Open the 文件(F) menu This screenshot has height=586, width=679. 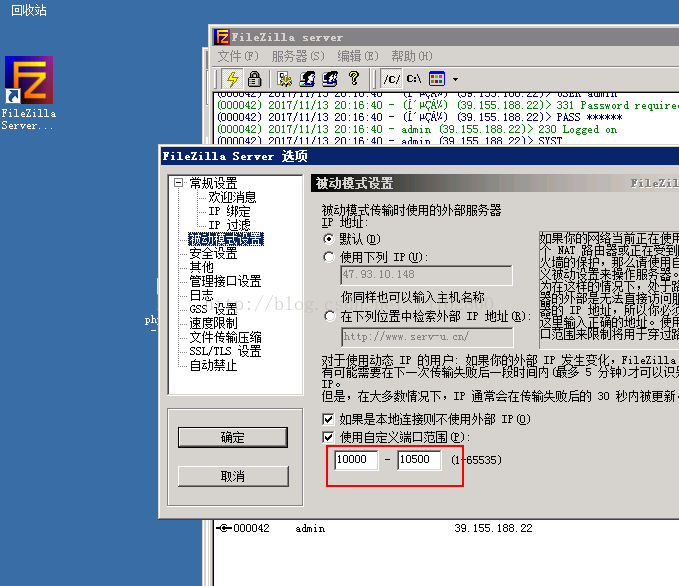coord(238,56)
